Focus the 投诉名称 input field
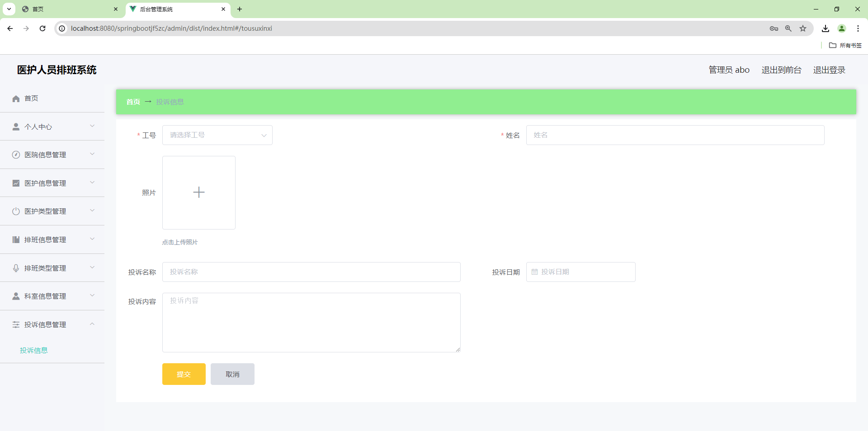Screen dimensions: 868x431 (311, 272)
